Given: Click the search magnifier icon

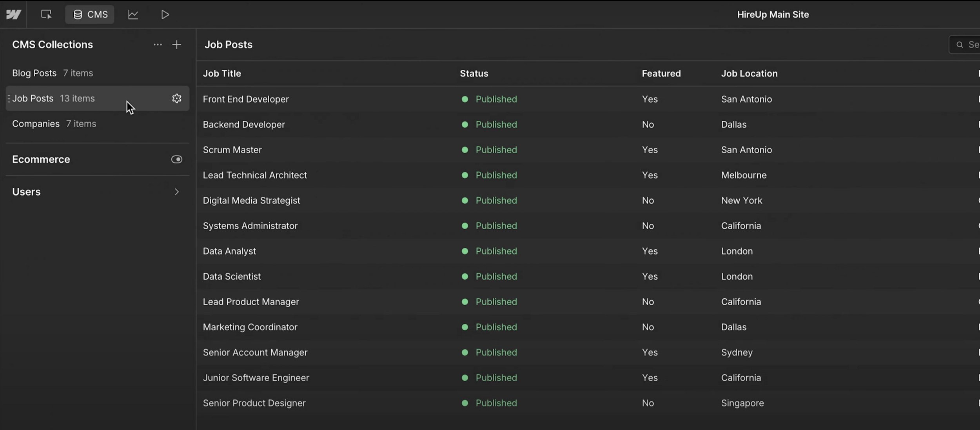Looking at the screenshot, I should pyautogui.click(x=960, y=45).
